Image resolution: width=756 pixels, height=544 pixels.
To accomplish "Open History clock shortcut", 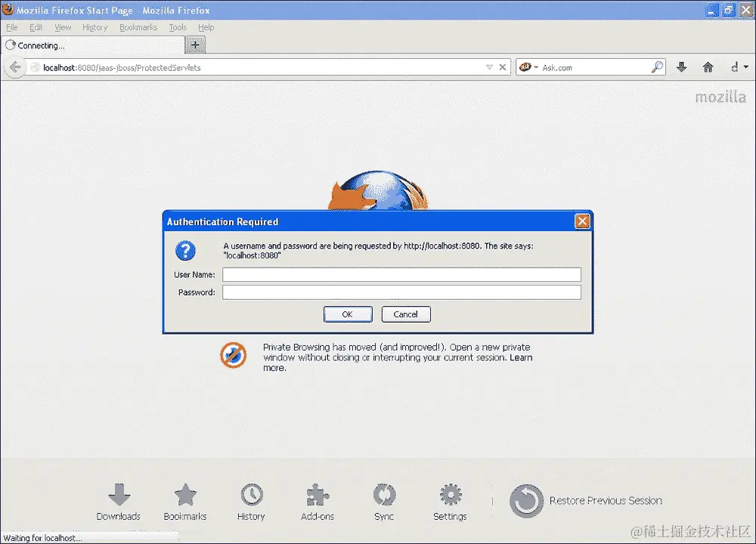I will pyautogui.click(x=251, y=502).
